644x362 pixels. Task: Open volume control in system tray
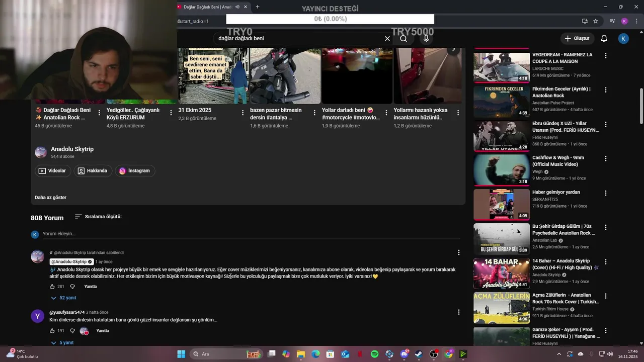pyautogui.click(x=610, y=354)
